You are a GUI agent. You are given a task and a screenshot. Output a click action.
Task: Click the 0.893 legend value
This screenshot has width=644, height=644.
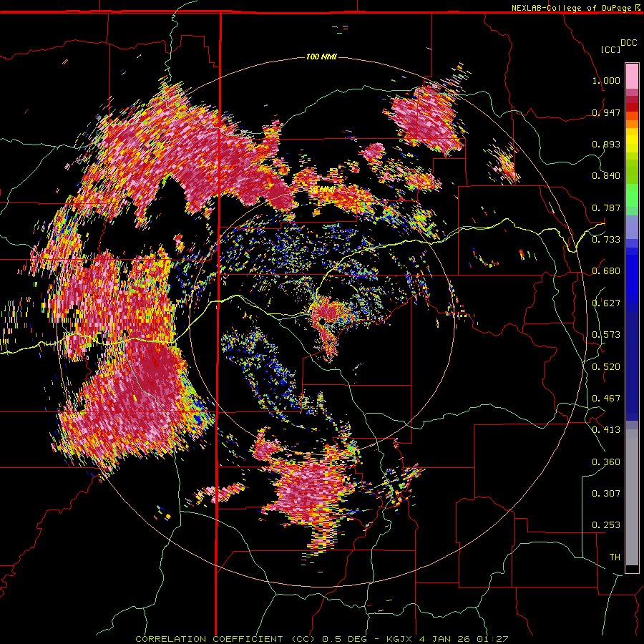(606, 144)
